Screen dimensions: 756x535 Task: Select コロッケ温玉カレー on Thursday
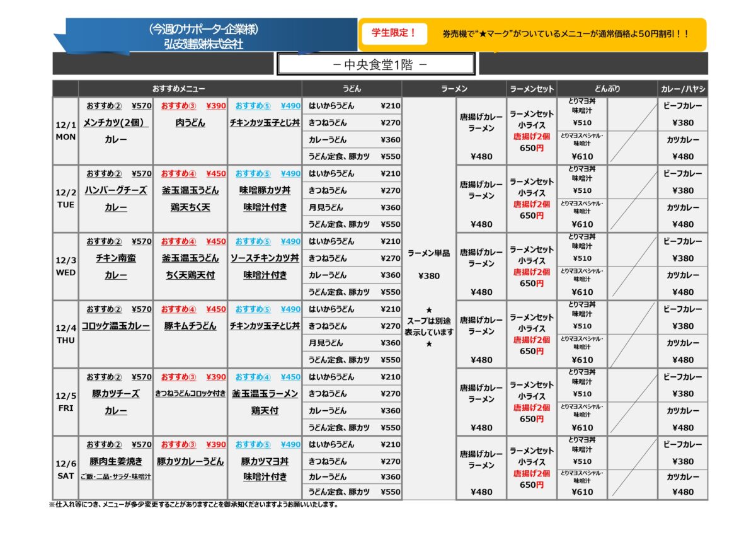click(115, 326)
